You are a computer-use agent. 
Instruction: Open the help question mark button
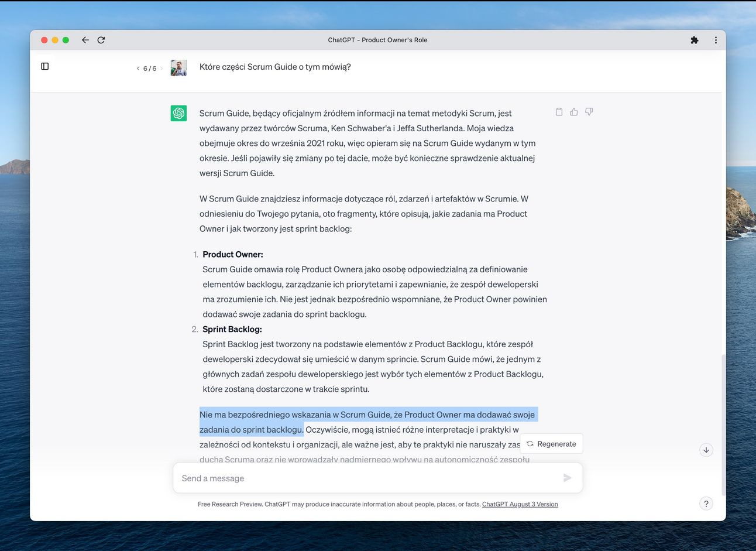tap(706, 504)
